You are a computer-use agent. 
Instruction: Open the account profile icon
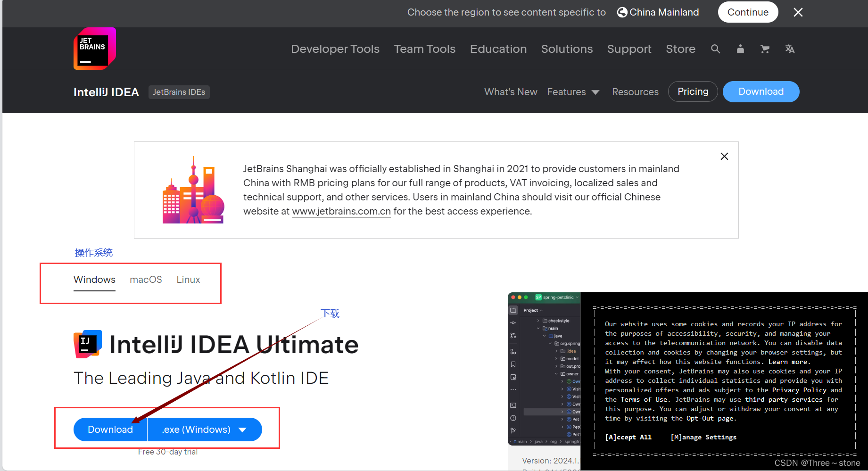(x=740, y=49)
